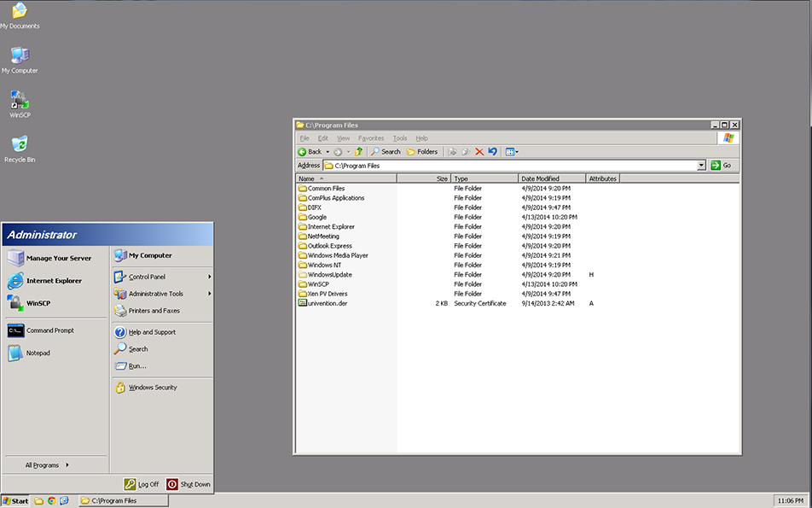Open the Favorites menu

(371, 137)
